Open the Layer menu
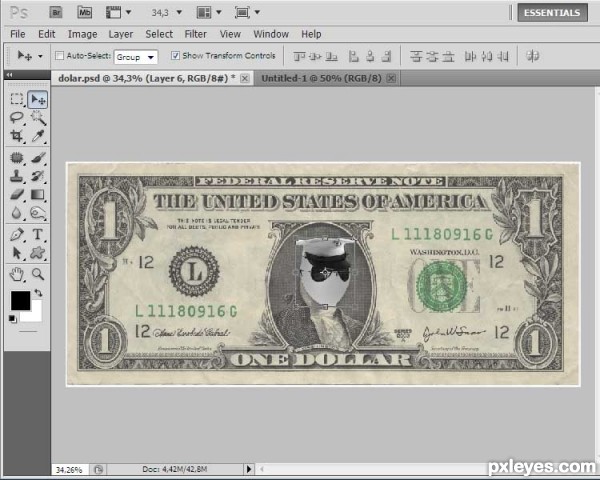 coord(121,34)
